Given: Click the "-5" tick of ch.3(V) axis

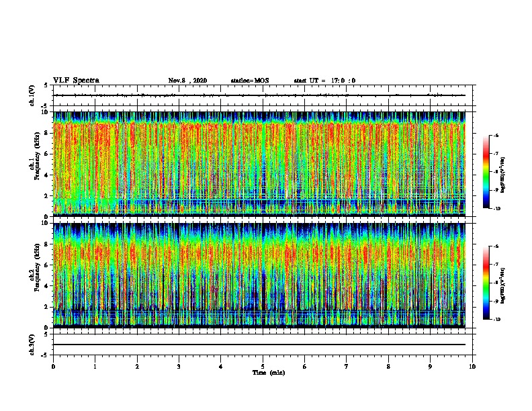Looking at the screenshot, I should click(45, 355).
